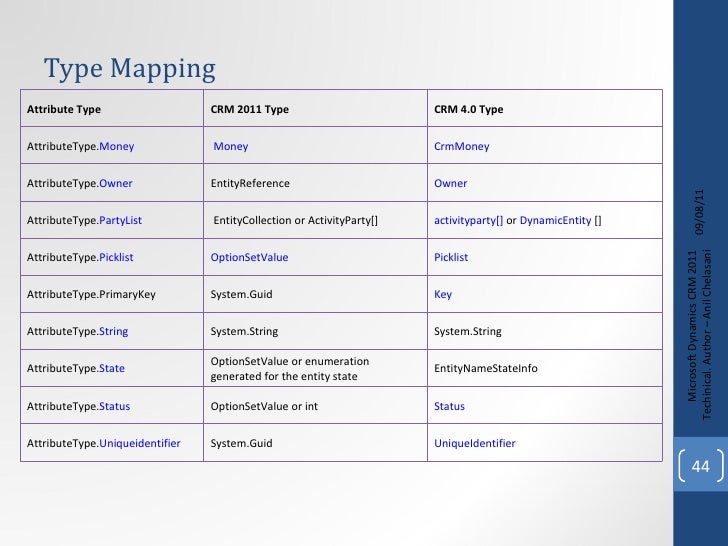The width and height of the screenshot is (728, 546).
Task: Click the '09/08/11' date text
Action: click(x=699, y=212)
